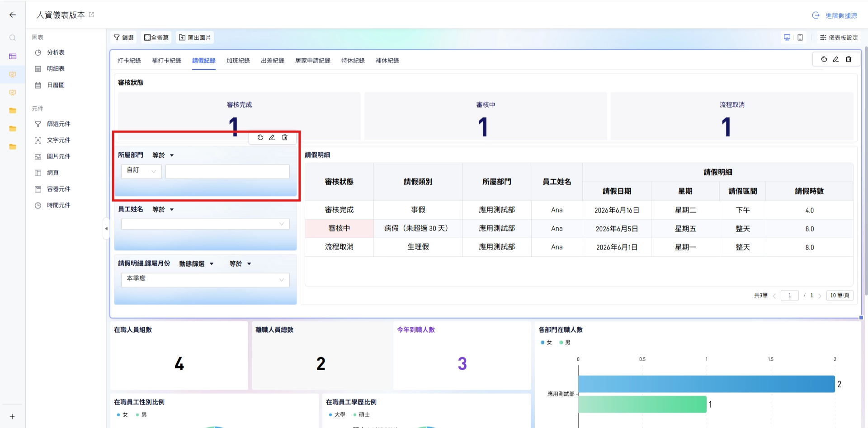Go to the next page of 請假明細 table
The height and width of the screenshot is (428, 868).
point(820,296)
